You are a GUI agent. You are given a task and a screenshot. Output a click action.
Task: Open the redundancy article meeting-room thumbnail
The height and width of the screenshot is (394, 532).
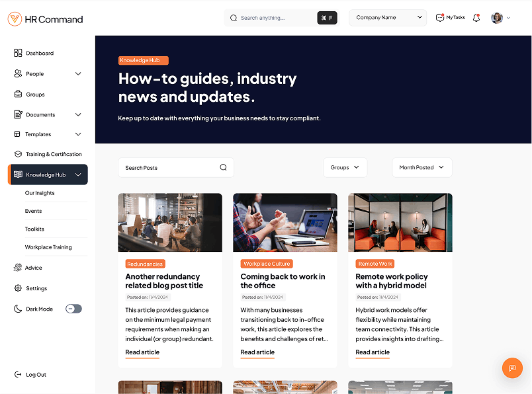point(170,222)
